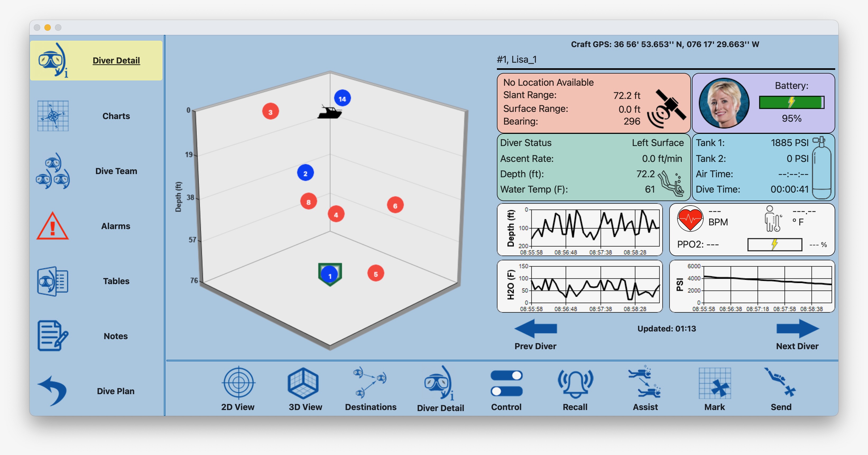Viewport: 868px width, 455px height.
Task: Click the 3D View text label
Action: pyautogui.click(x=305, y=407)
